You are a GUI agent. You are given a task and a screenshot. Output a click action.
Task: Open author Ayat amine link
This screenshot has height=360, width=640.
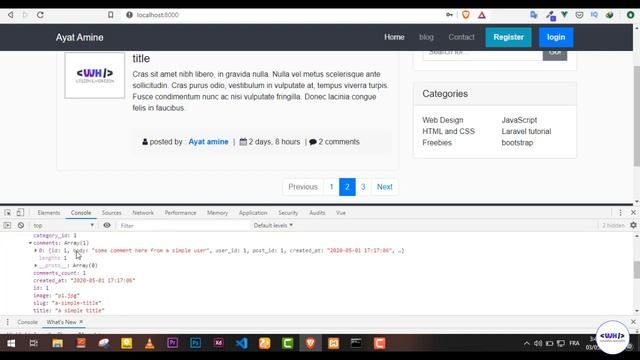(x=208, y=142)
